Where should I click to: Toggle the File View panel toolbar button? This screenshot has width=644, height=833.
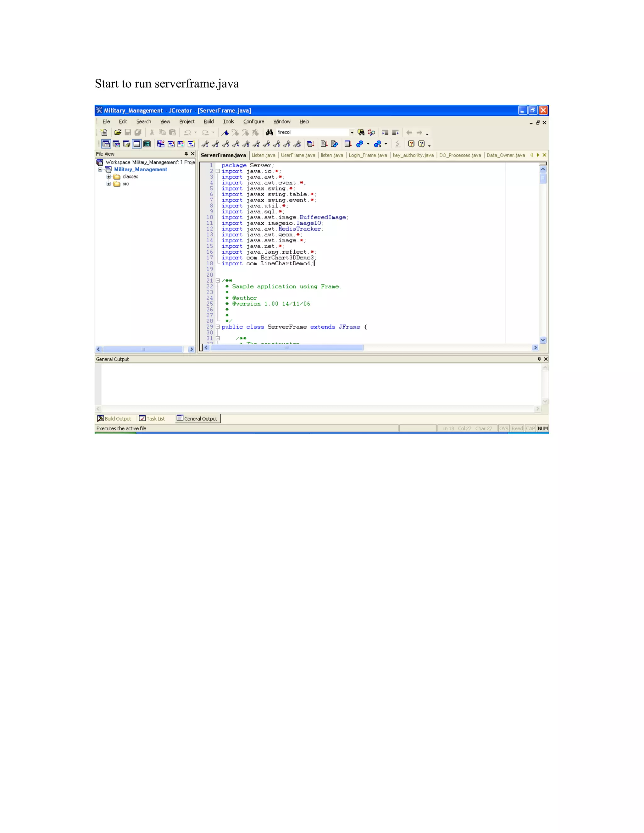[106, 144]
